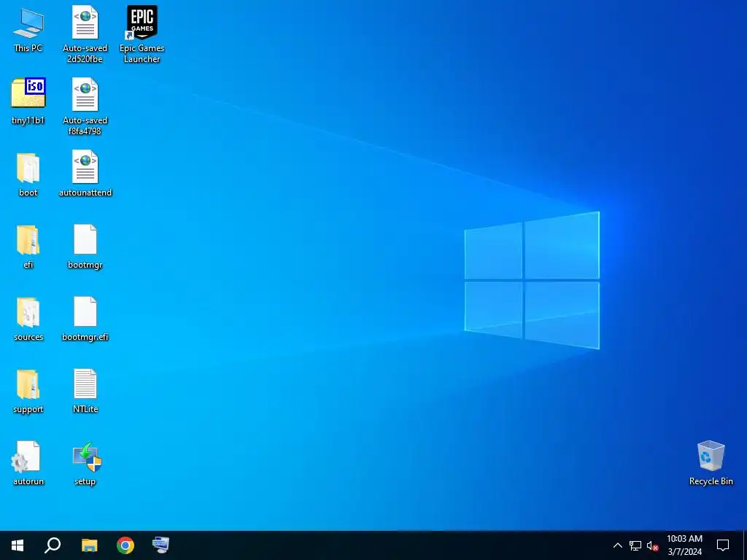Select the boot folder icon
The width and height of the screenshot is (747, 560).
tap(28, 174)
